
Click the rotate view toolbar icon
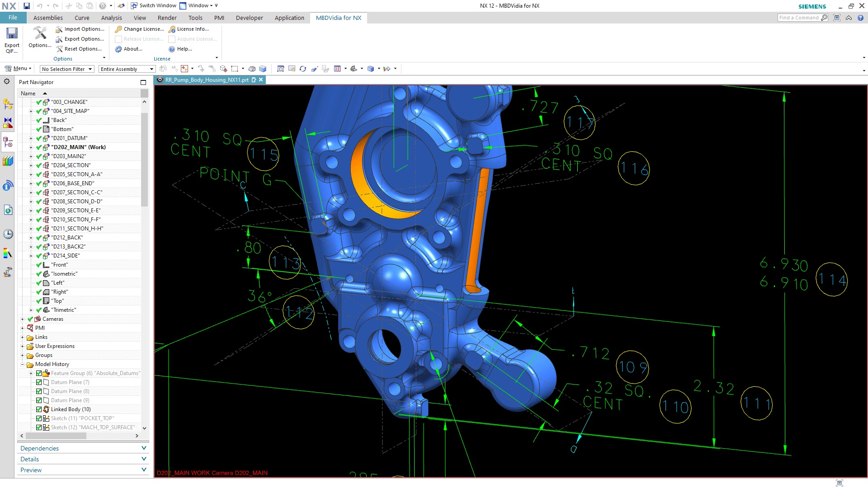click(x=303, y=69)
